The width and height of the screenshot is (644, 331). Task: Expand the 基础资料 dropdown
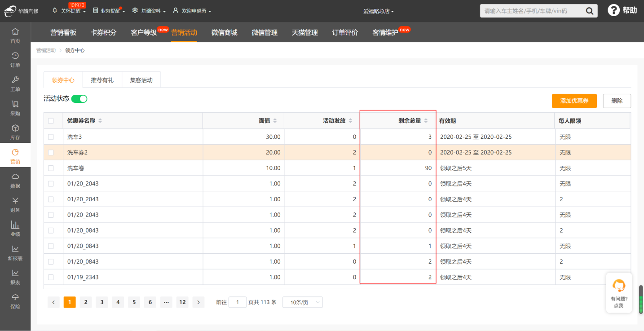tap(150, 11)
